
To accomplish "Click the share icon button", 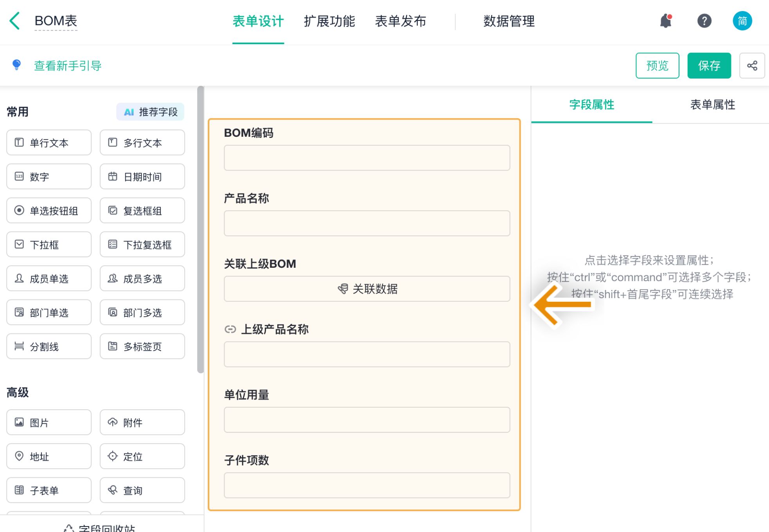I will (x=751, y=66).
